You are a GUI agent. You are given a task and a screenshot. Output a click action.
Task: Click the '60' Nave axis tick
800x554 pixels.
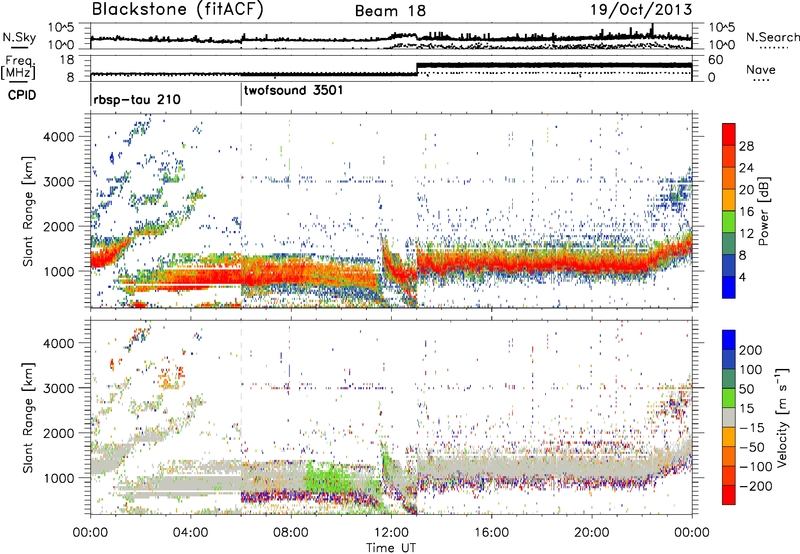click(715, 60)
